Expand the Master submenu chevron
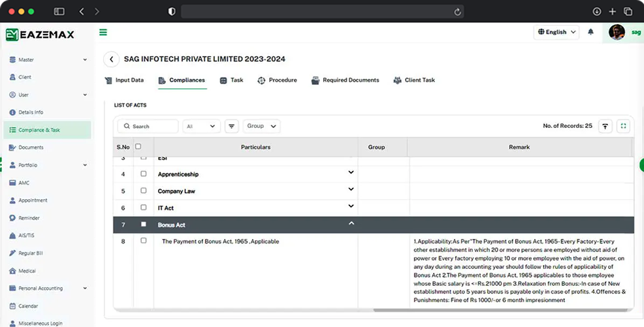 click(x=85, y=59)
